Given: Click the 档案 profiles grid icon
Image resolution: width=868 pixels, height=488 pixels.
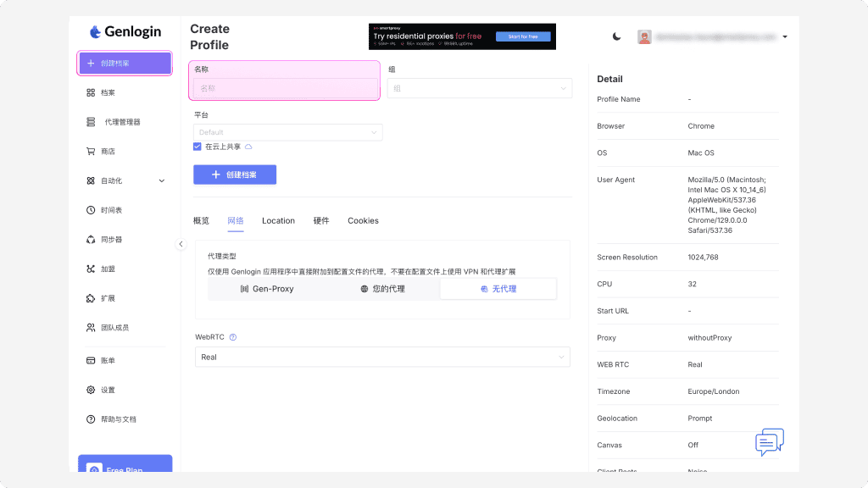Looking at the screenshot, I should coord(91,92).
